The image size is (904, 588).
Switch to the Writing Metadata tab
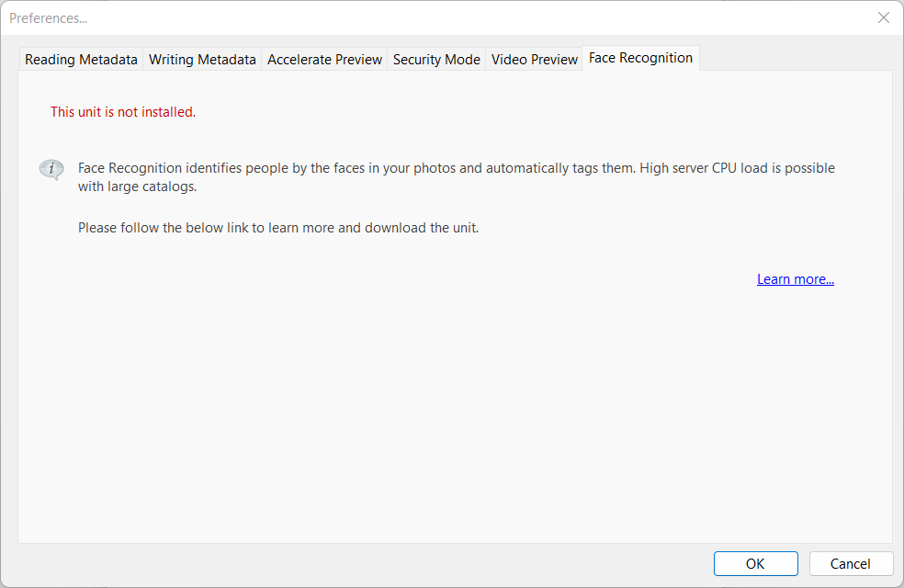pyautogui.click(x=202, y=60)
